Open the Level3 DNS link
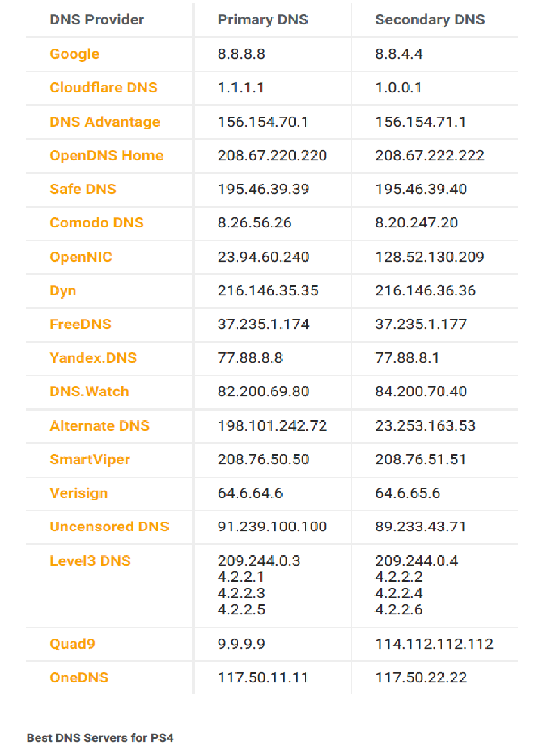 pyautogui.click(x=90, y=561)
